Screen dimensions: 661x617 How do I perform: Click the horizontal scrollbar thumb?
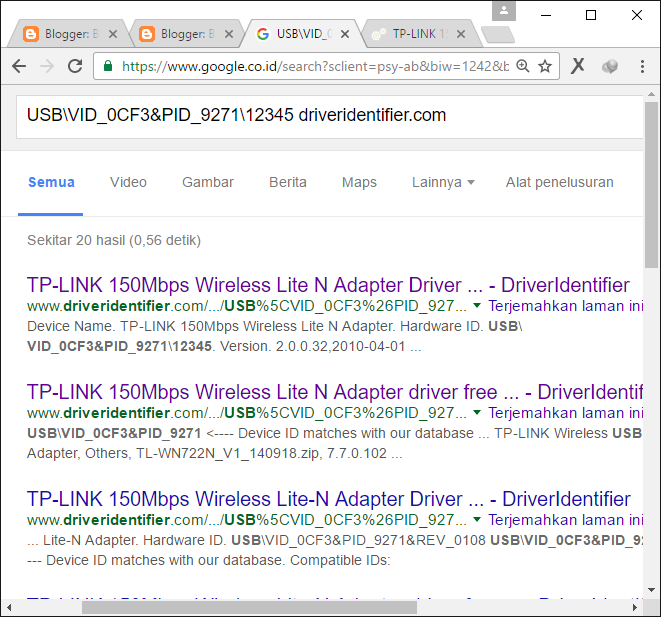[x=249, y=607]
